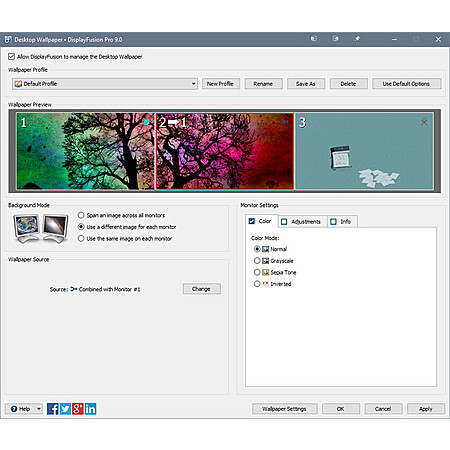This screenshot has width=450, height=450.
Task: Open the Twitter icon link
Action: point(65,409)
